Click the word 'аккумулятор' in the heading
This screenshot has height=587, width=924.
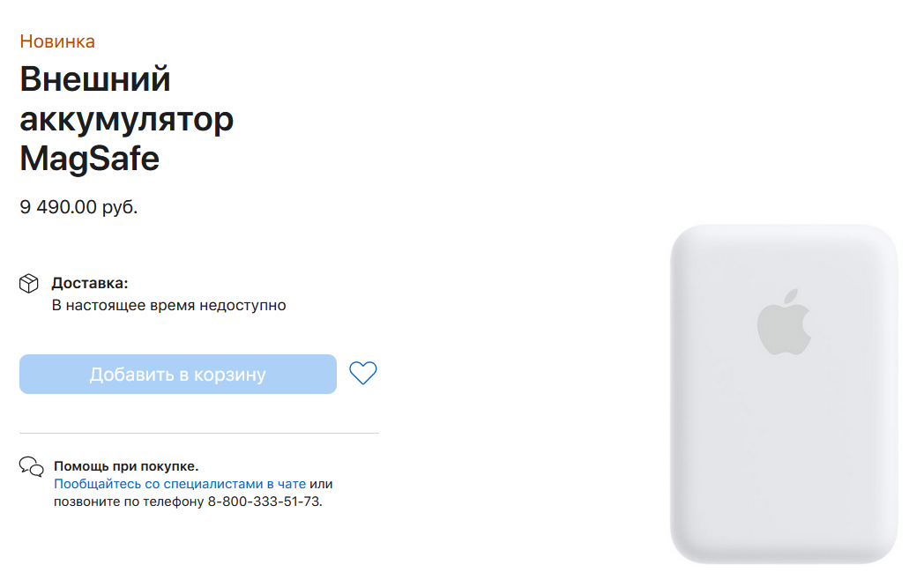(x=127, y=119)
